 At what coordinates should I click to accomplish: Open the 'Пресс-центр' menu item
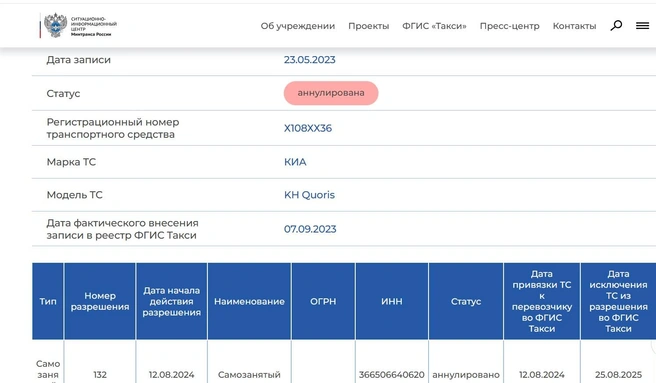pos(510,26)
